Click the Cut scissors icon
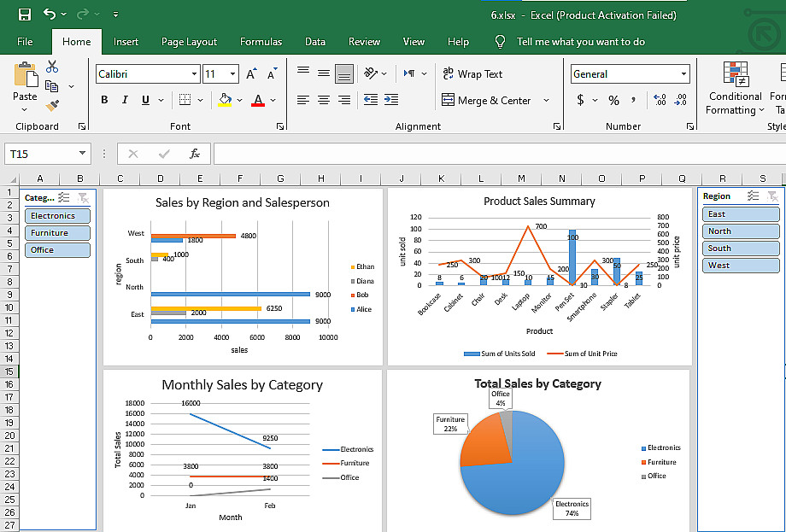 coord(51,67)
